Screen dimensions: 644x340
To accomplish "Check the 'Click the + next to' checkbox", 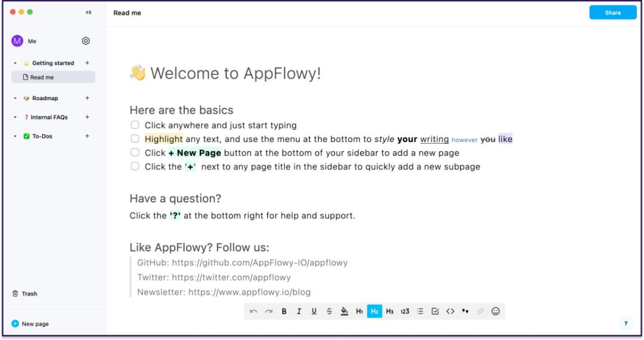I will [135, 166].
